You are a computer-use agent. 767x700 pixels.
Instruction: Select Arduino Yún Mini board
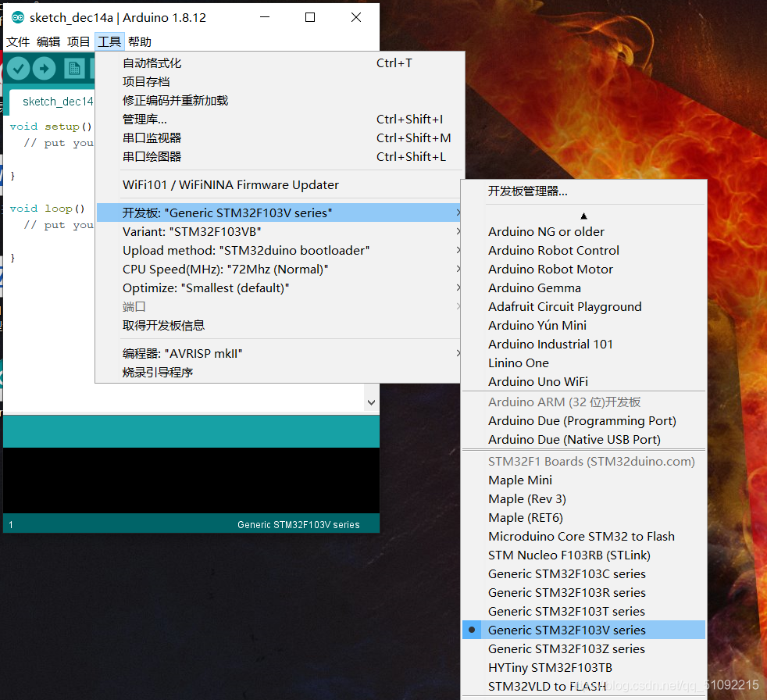click(583, 325)
